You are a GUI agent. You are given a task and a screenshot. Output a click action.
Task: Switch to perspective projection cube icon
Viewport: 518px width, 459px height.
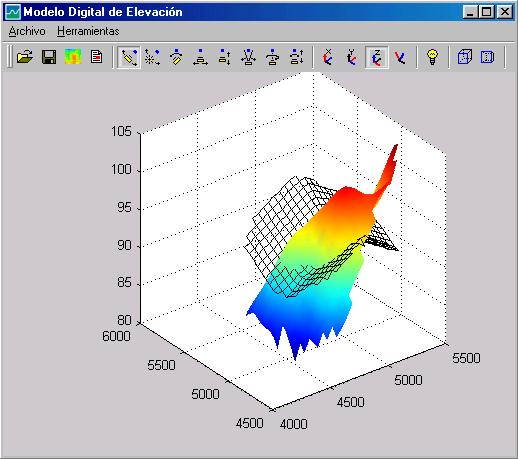click(x=465, y=57)
